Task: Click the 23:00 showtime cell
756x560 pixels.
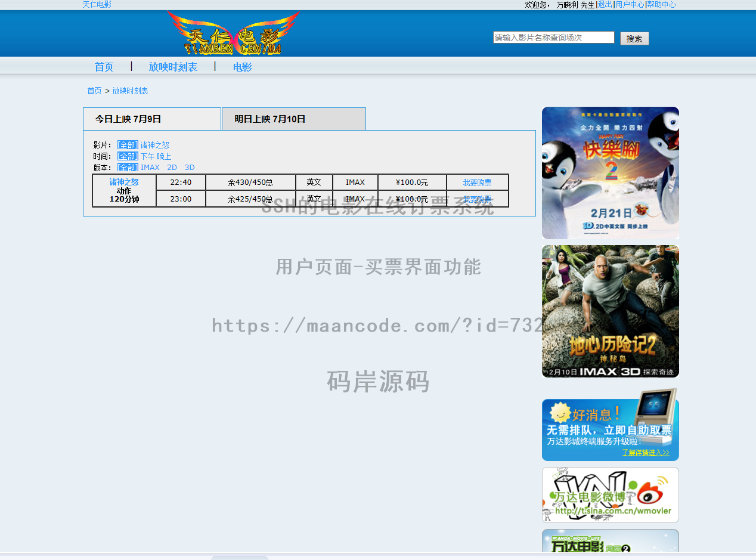Action: [181, 199]
